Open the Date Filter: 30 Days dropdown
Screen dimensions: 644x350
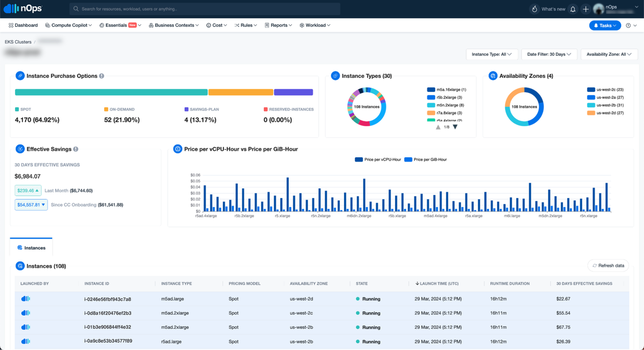click(549, 54)
